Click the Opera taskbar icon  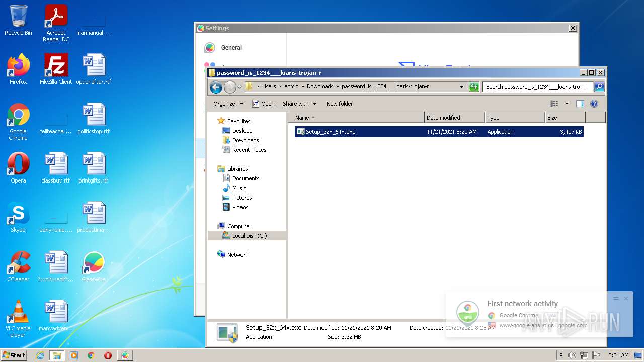[108, 355]
